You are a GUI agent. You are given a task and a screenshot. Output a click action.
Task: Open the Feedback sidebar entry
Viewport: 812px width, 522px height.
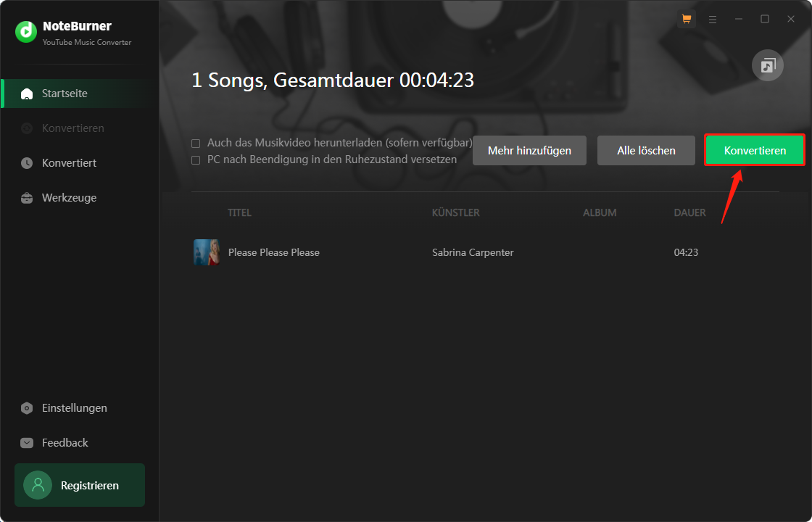[80, 443]
